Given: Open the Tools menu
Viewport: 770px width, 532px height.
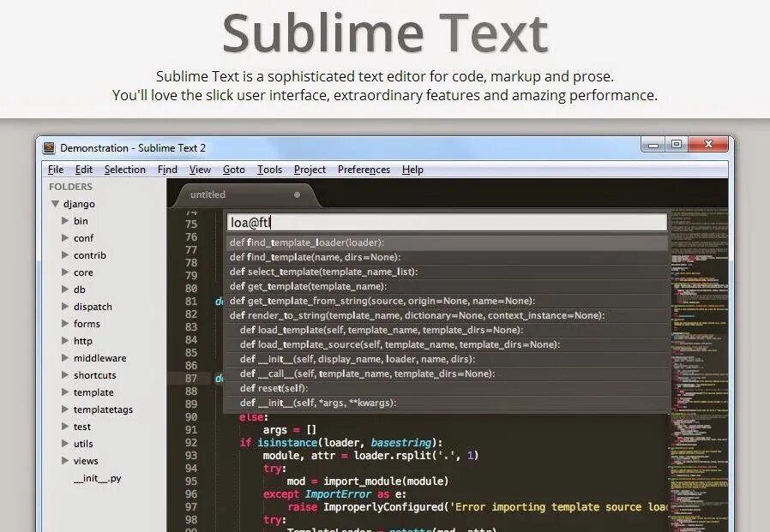Looking at the screenshot, I should click(269, 170).
